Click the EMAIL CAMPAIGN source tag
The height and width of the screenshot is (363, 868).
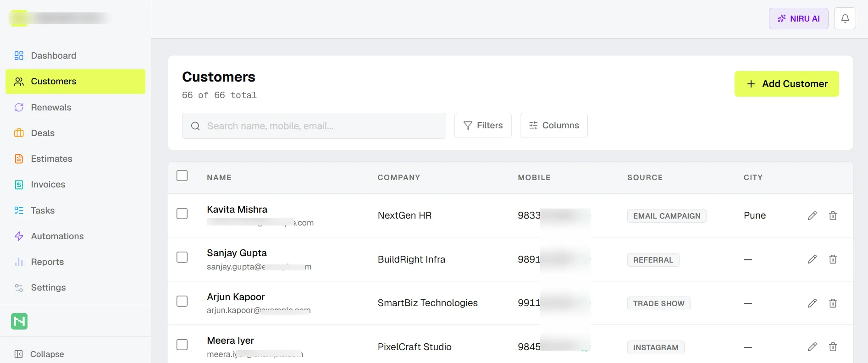pyautogui.click(x=667, y=216)
